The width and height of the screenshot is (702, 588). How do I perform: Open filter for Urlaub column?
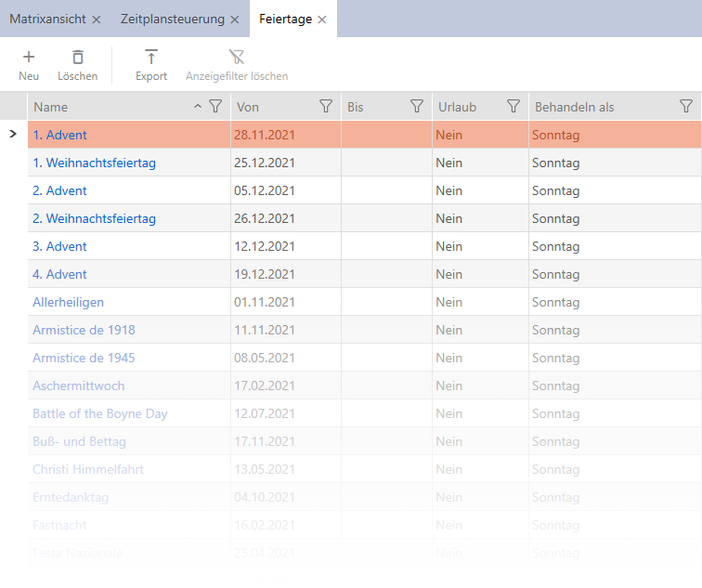tap(513, 107)
